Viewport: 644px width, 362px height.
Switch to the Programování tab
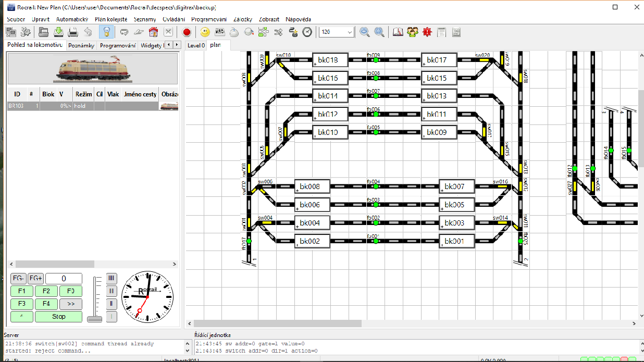[x=118, y=45]
